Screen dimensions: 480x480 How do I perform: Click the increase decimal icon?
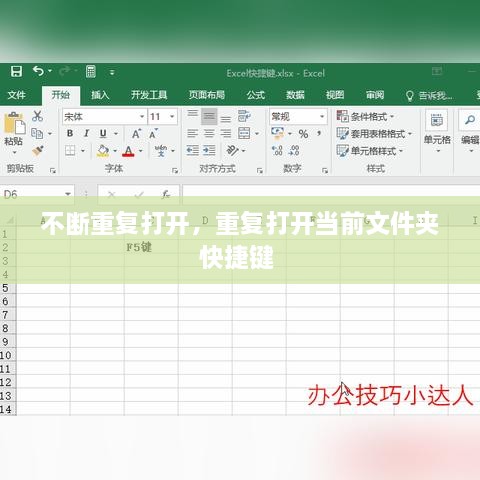(277, 151)
